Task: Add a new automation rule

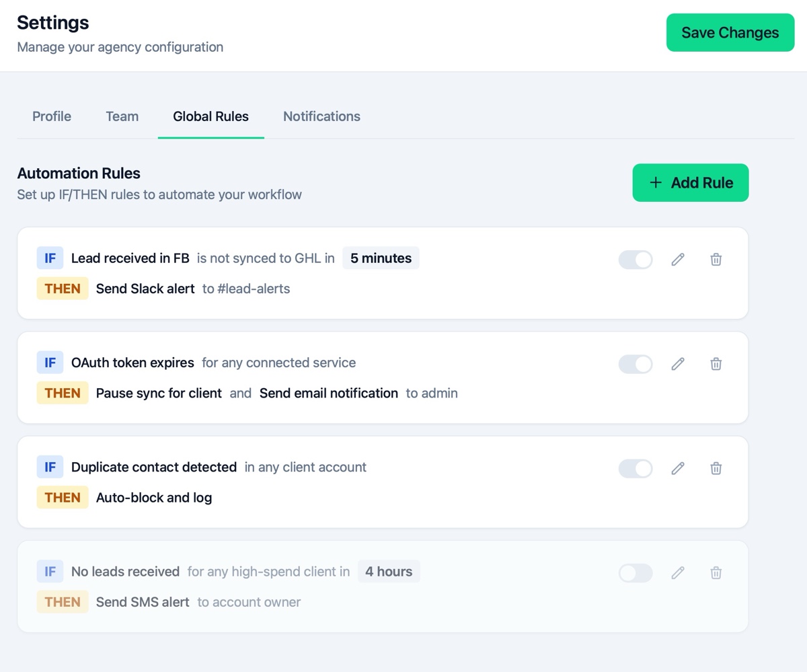Action: pos(690,182)
